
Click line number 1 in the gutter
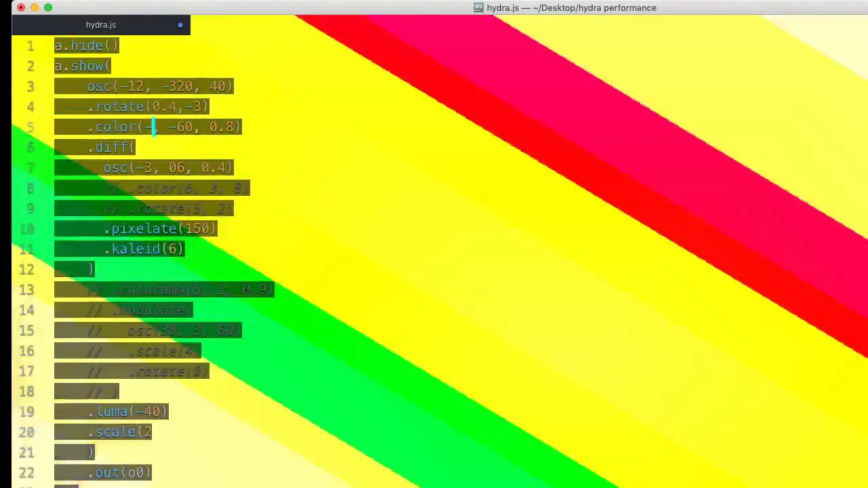click(x=31, y=45)
